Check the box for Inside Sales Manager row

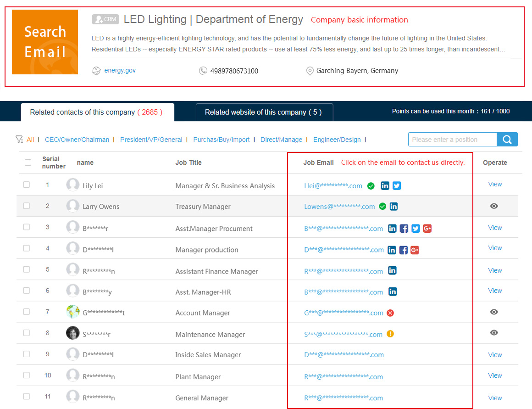tap(27, 354)
